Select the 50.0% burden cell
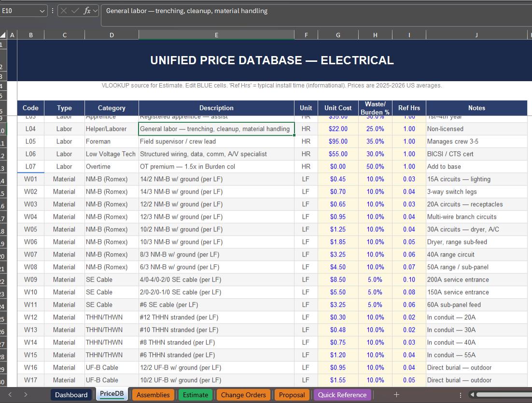Viewport: 532px width, 403px height. coord(375,166)
